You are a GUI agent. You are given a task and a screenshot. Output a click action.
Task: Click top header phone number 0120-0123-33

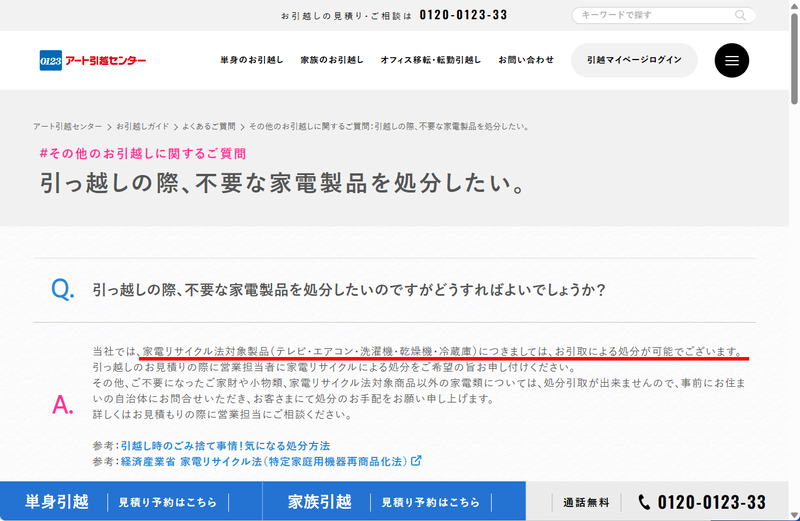pos(463,15)
